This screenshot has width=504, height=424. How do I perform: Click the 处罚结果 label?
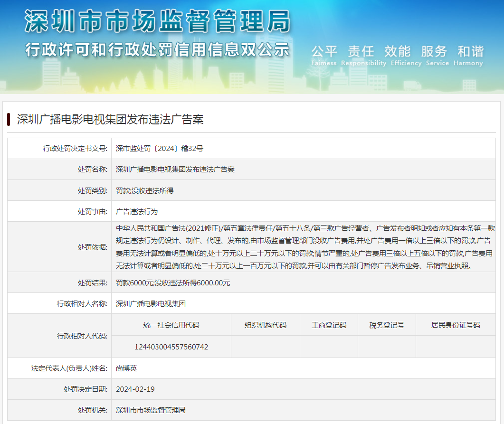pyautogui.click(x=93, y=283)
